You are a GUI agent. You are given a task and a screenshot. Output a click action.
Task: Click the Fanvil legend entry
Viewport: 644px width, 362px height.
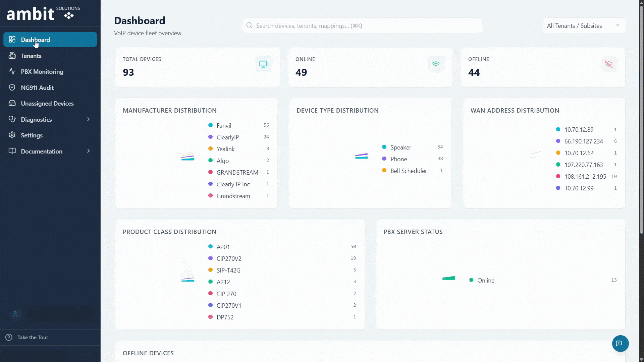(x=238, y=125)
